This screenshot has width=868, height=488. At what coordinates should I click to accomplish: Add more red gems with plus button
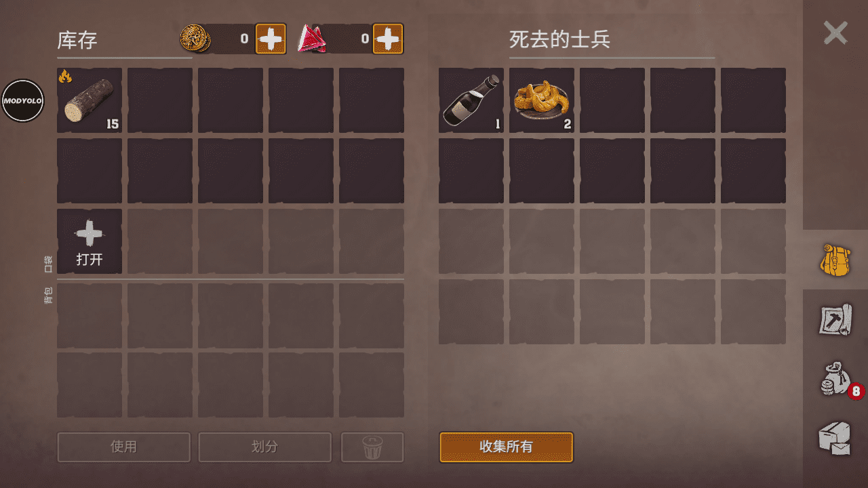388,39
